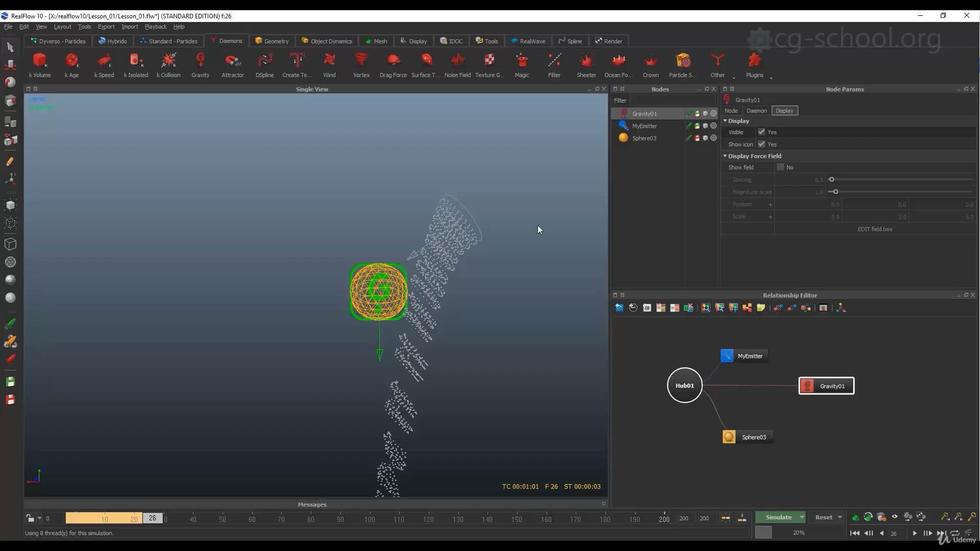Open the Simulate button dropdown arrow
Image resolution: width=980 pixels, height=551 pixels.
tap(802, 517)
